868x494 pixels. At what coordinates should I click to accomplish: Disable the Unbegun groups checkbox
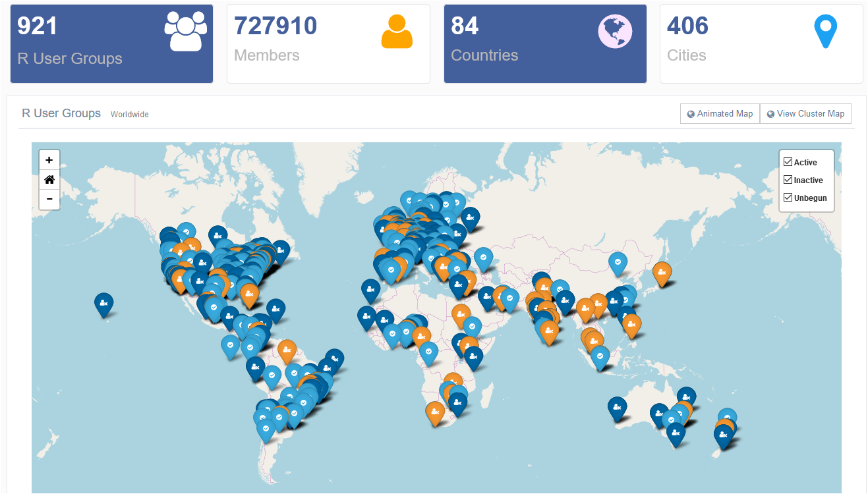(x=788, y=198)
